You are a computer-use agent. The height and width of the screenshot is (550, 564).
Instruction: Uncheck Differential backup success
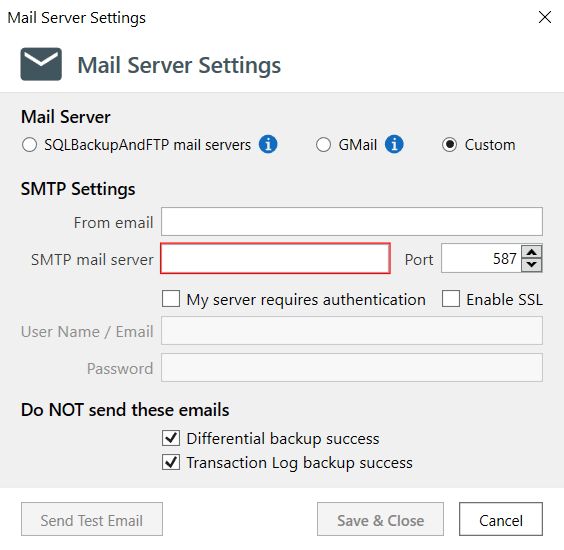(171, 438)
